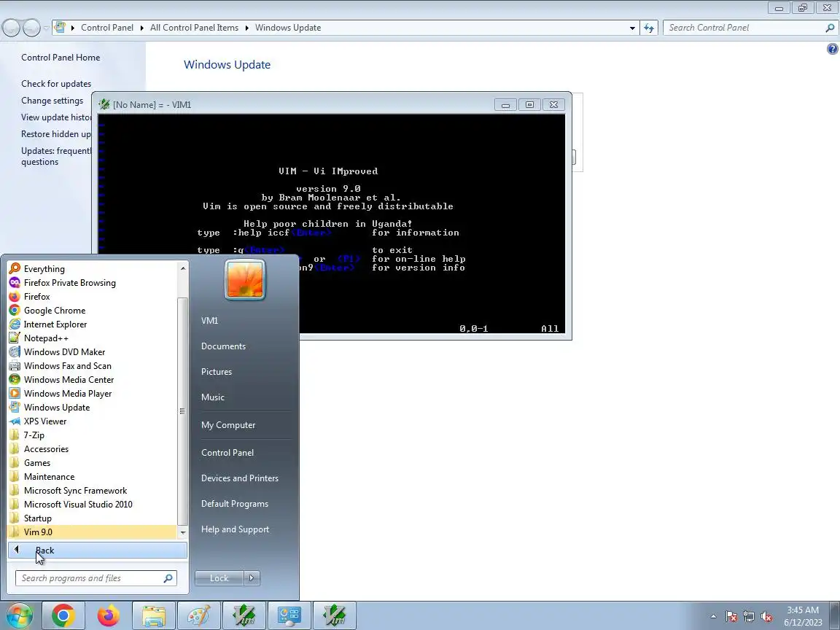This screenshot has height=630, width=840.
Task: Open Everything from the Start menu list
Action: click(x=92, y=269)
